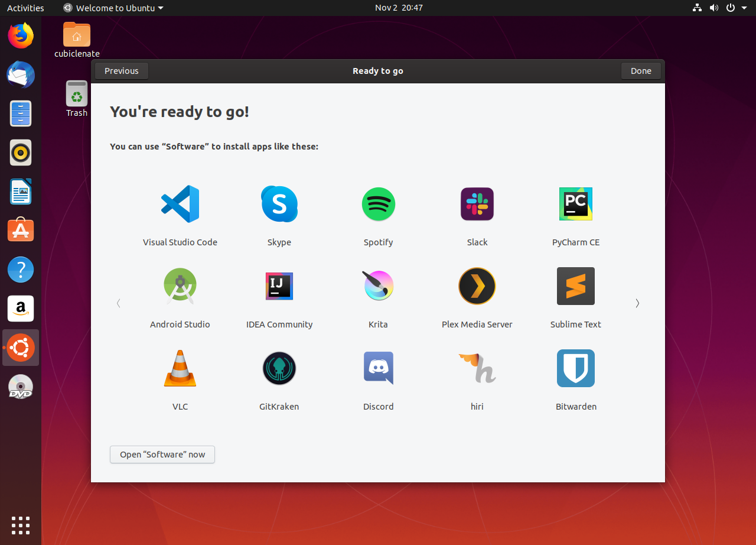
Task: Click the Android Studio icon
Action: pyautogui.click(x=180, y=286)
